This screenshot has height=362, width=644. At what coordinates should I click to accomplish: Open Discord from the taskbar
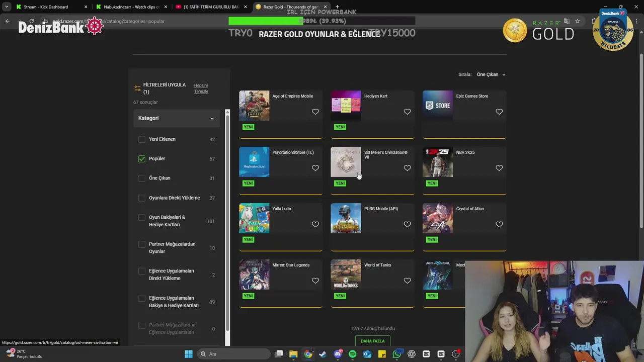pyautogui.click(x=338, y=354)
